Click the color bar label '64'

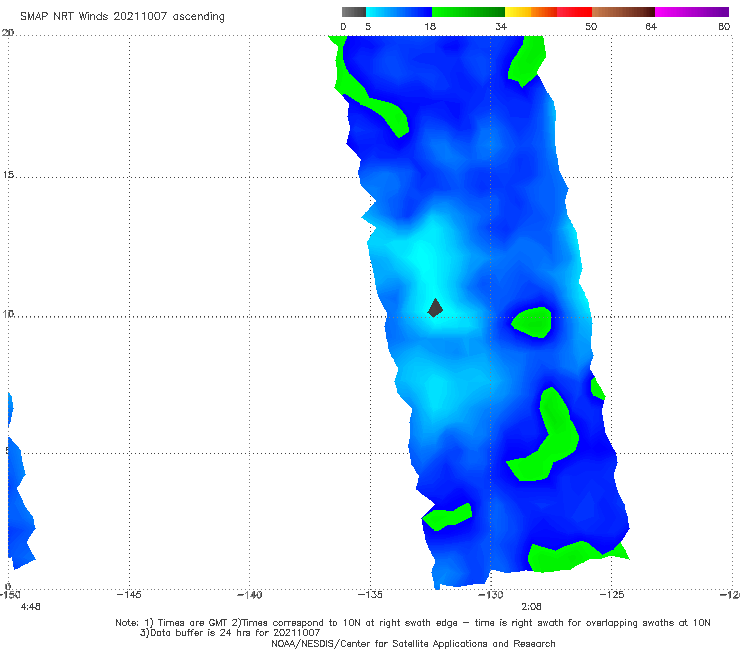tap(651, 27)
